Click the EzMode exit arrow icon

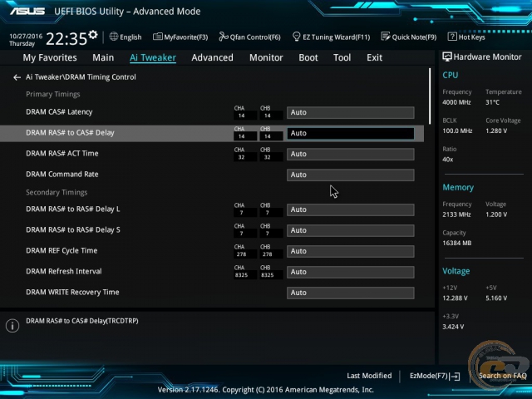[455, 377]
